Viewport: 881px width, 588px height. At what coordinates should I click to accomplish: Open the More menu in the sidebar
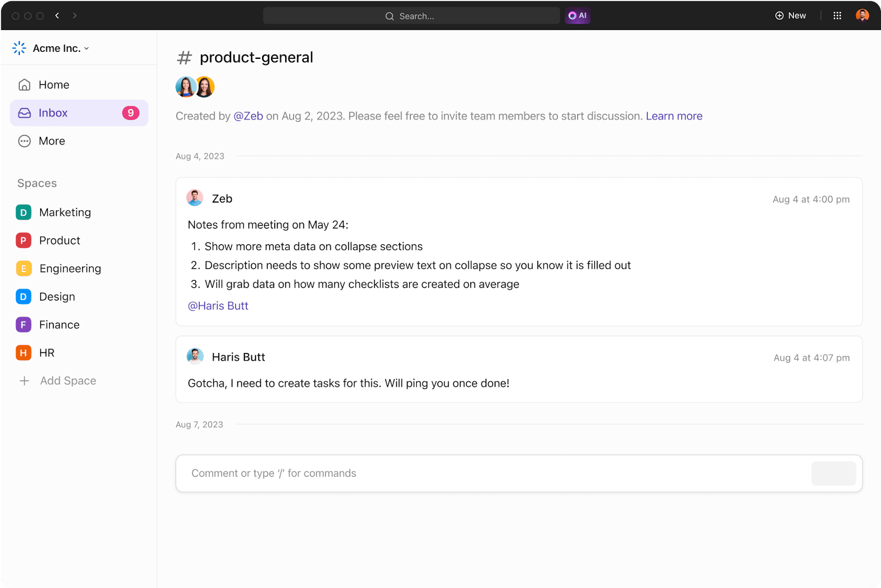24,141
